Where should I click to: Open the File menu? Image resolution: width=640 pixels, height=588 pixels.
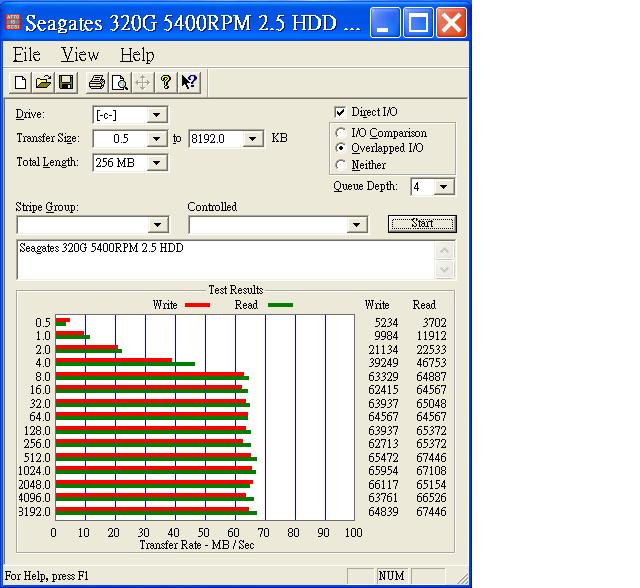point(27,55)
